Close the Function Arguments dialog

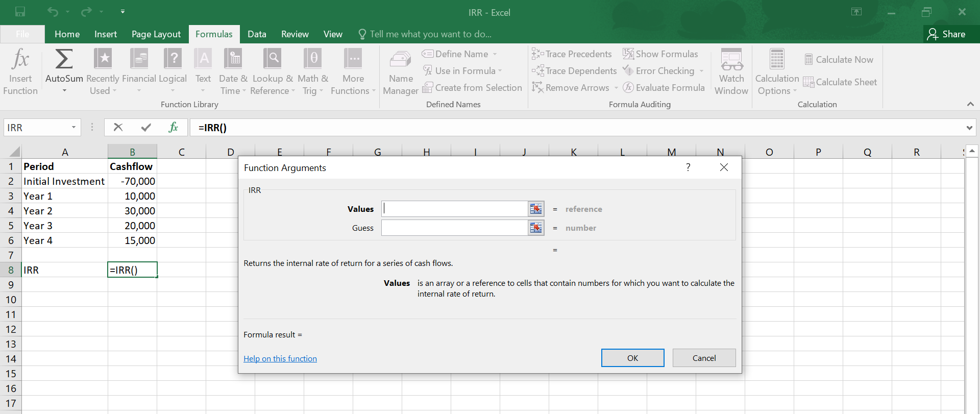(x=724, y=167)
